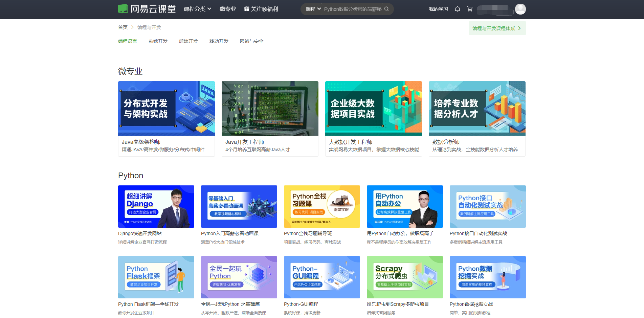644x318 pixels.
Task: Click 系统好课，持续更新 description
Action: (302, 313)
